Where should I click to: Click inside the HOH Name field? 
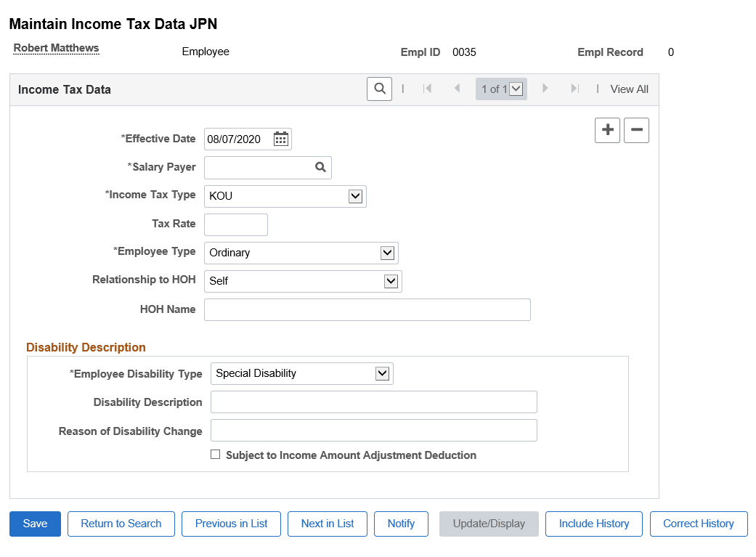pyautogui.click(x=367, y=309)
